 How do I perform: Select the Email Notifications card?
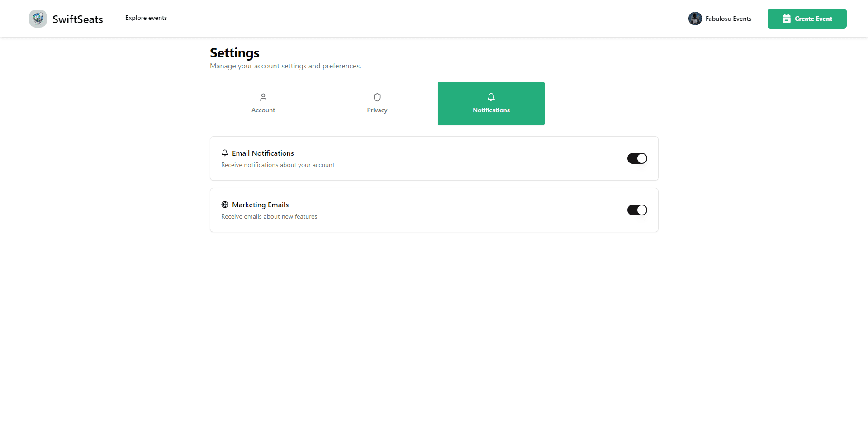tap(434, 158)
